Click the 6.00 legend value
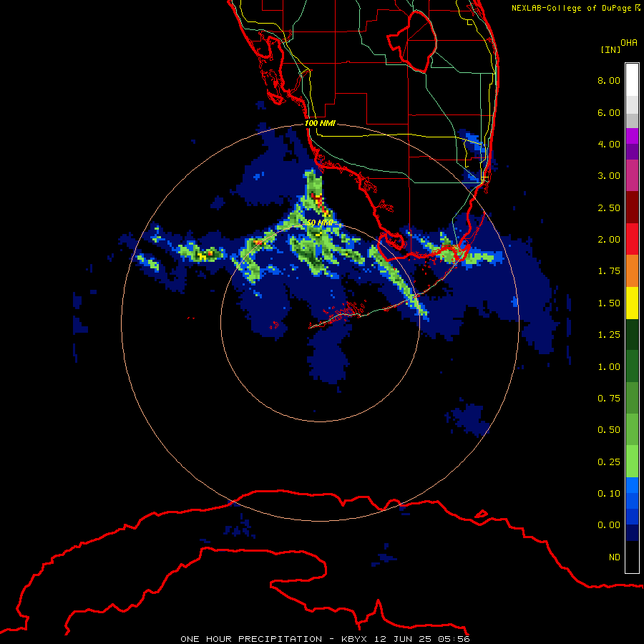The width and height of the screenshot is (644, 644). point(609,112)
